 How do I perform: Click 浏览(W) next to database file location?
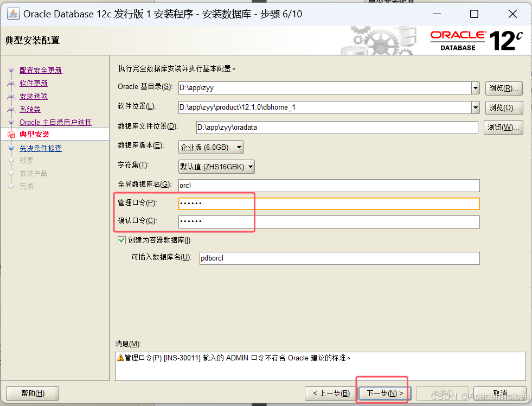(x=503, y=127)
